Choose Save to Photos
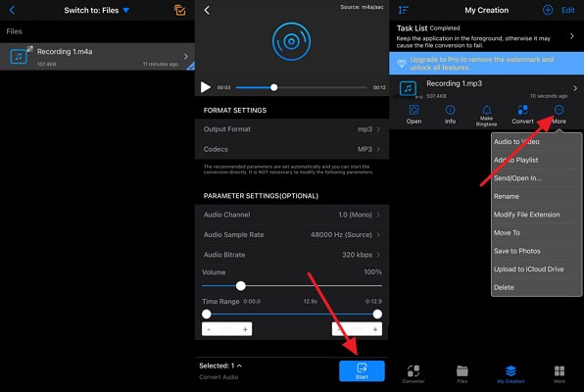The width and height of the screenshot is (584, 392). tap(536, 251)
